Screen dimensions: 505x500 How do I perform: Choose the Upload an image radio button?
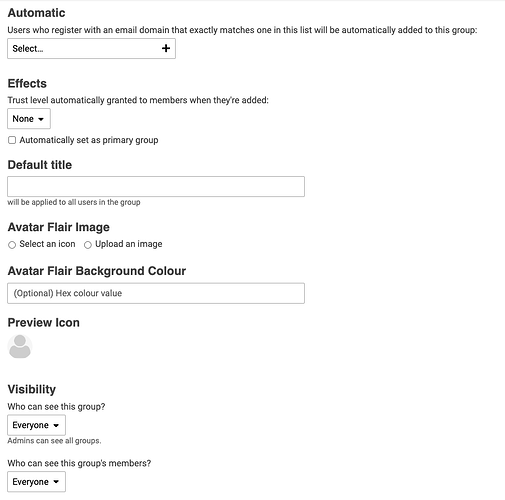88,245
